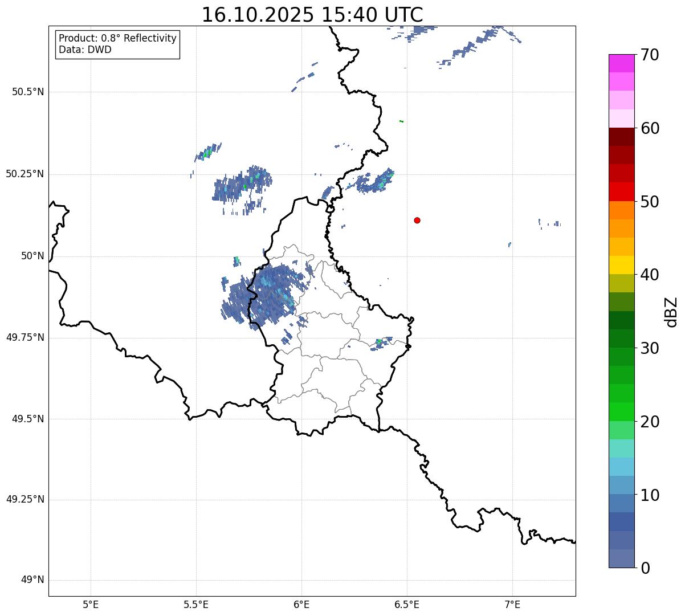Click the 6°E longitude label
This screenshot has height=616, width=685.
301,605
